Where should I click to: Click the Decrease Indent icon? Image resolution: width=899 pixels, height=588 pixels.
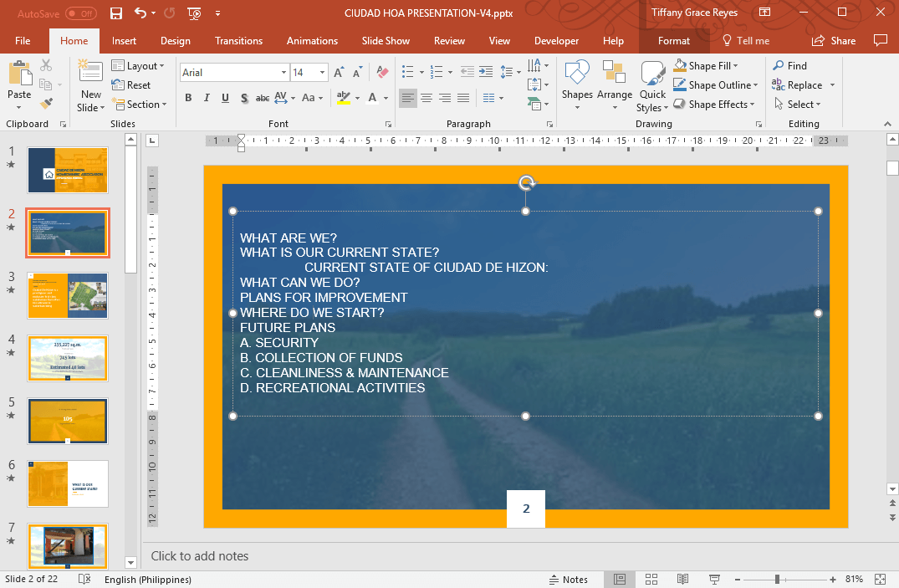467,73
